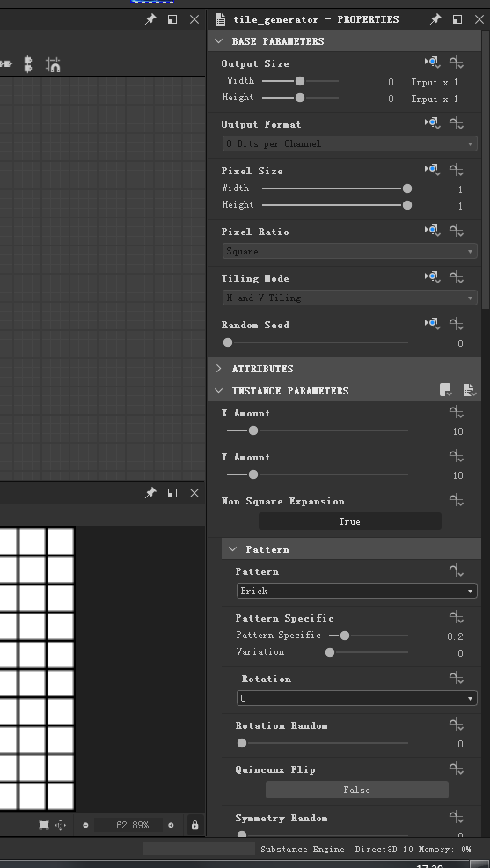Image resolution: width=490 pixels, height=868 pixels.
Task: Open the Rotation dropdown
Action: click(356, 698)
